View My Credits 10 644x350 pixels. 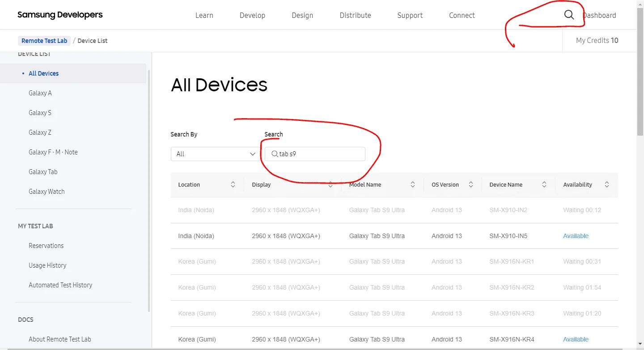[x=597, y=40]
